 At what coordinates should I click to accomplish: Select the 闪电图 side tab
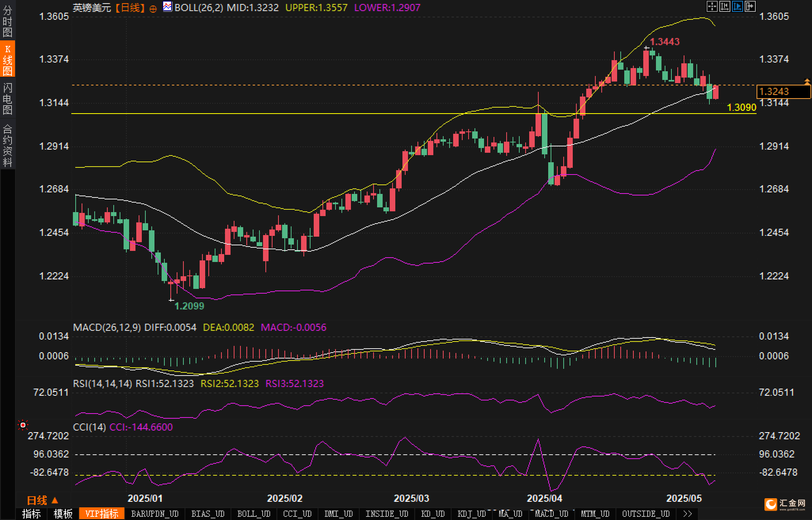[x=8, y=98]
